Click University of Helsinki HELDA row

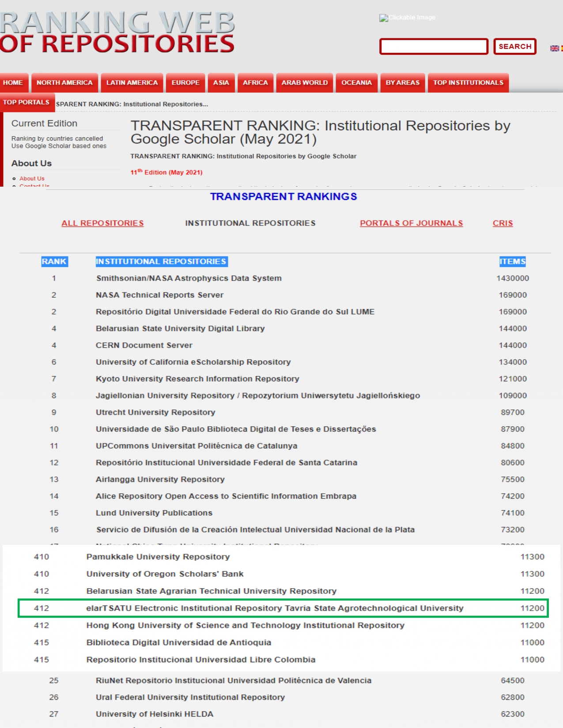coord(285,714)
